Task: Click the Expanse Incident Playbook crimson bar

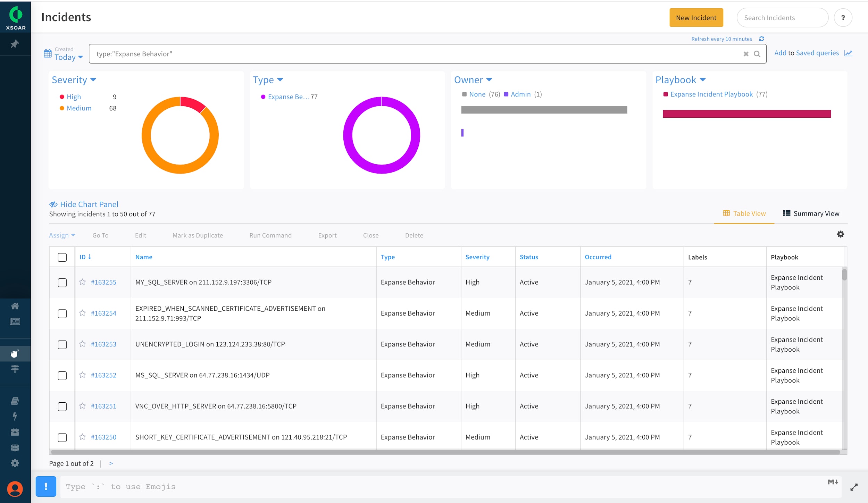Action: point(746,114)
